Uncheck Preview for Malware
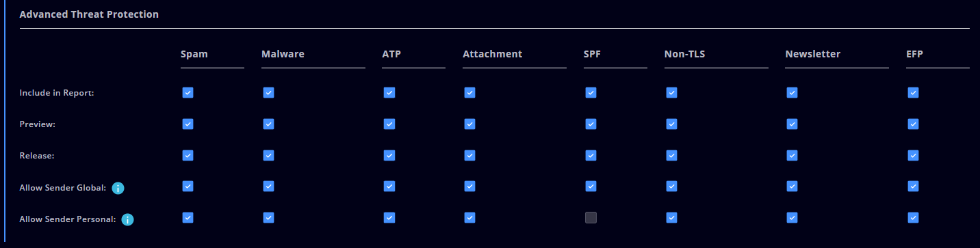 coord(268,124)
